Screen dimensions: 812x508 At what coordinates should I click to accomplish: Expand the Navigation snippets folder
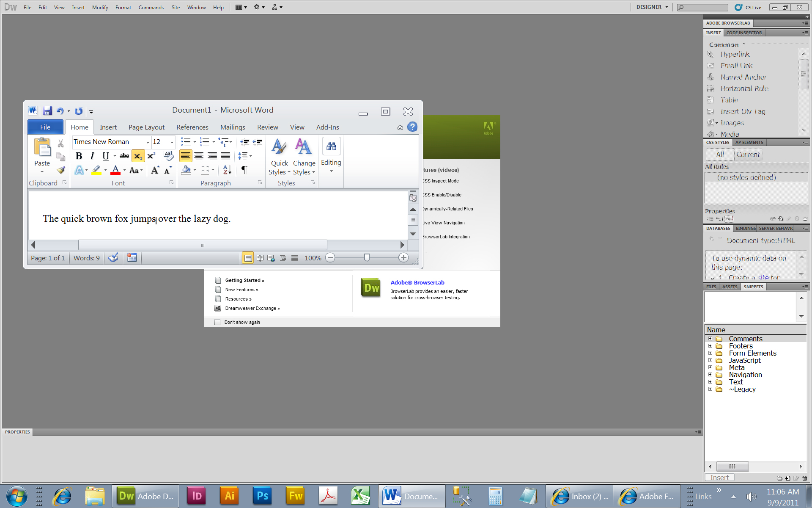click(x=710, y=375)
